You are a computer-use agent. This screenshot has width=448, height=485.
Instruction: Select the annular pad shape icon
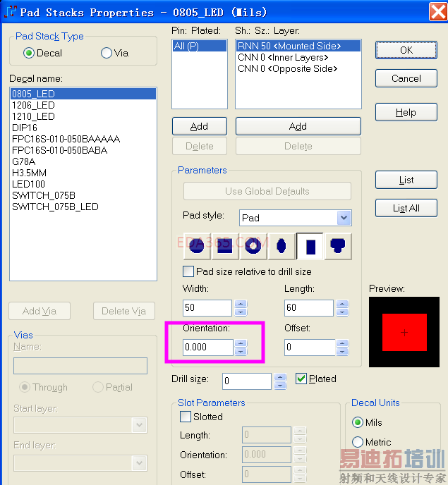pyautogui.click(x=253, y=246)
